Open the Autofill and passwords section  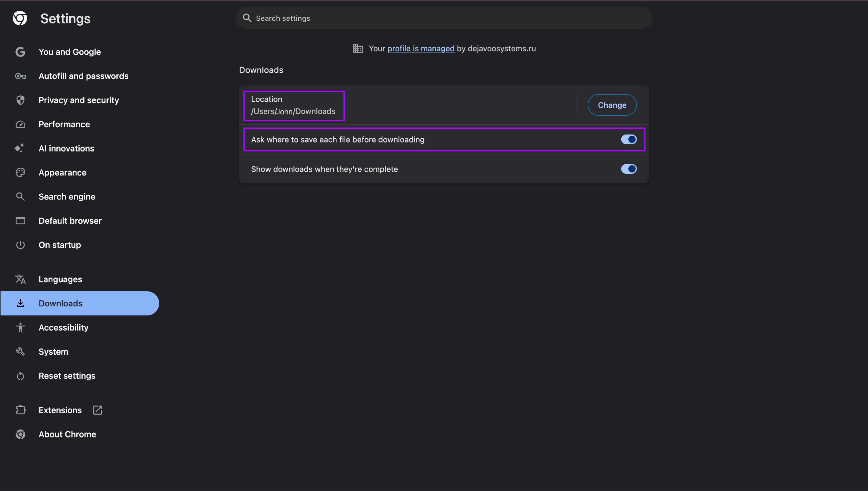pos(83,76)
